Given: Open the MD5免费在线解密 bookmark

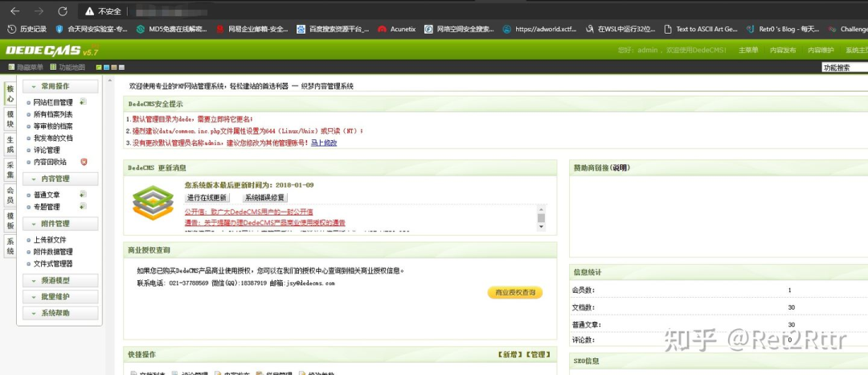Looking at the screenshot, I should click(172, 29).
